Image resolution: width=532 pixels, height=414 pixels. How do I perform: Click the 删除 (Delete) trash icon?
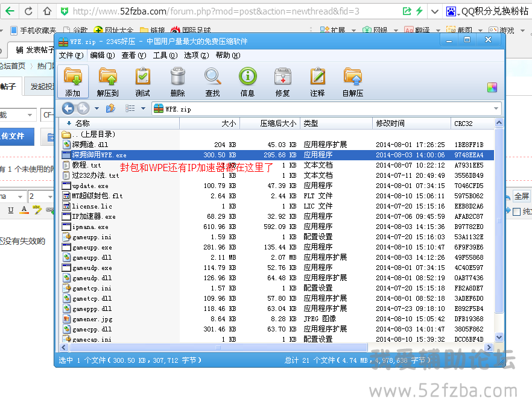tap(177, 81)
